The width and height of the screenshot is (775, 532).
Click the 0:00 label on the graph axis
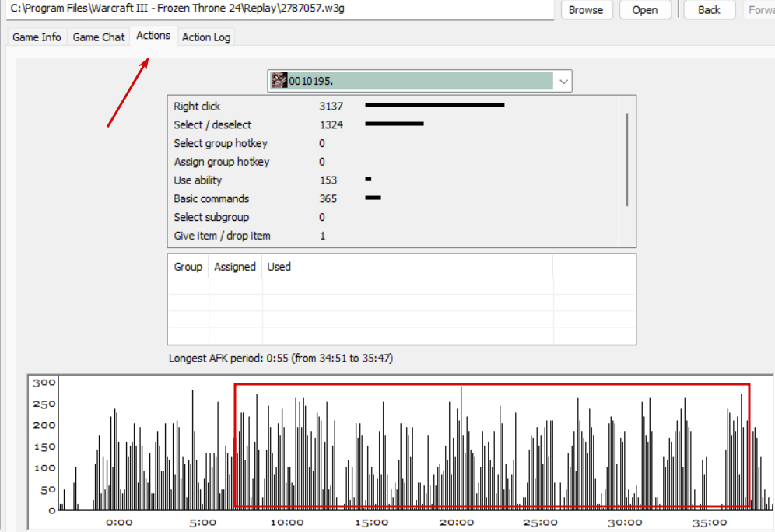tap(119, 523)
